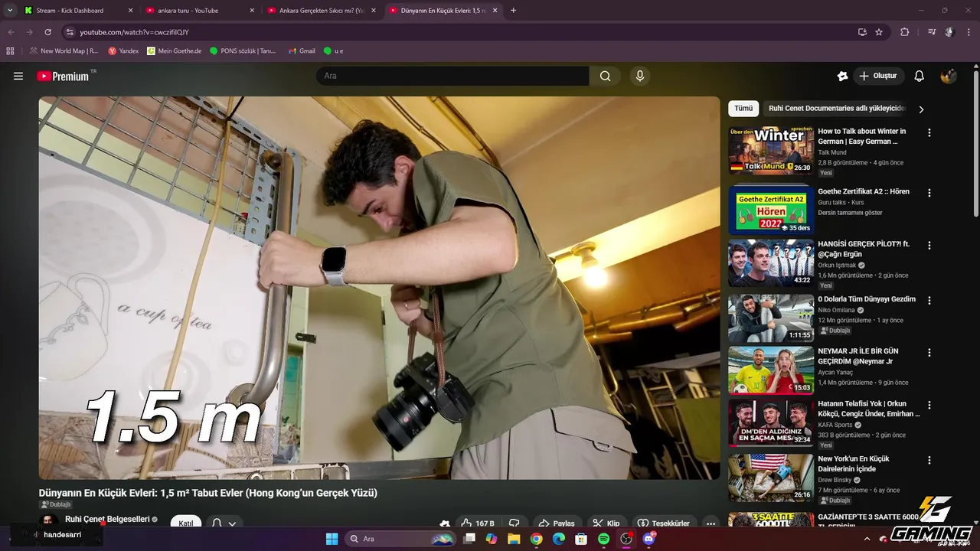Click the address bar URL
980x551 pixels.
click(x=135, y=32)
